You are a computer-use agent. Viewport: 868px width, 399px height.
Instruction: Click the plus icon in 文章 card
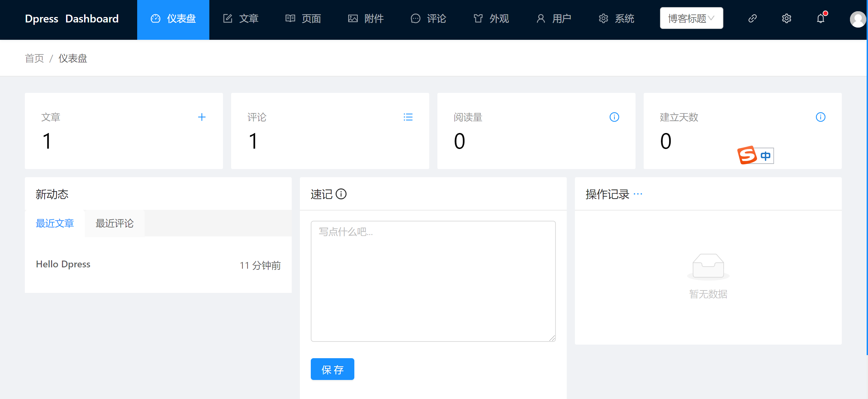202,117
